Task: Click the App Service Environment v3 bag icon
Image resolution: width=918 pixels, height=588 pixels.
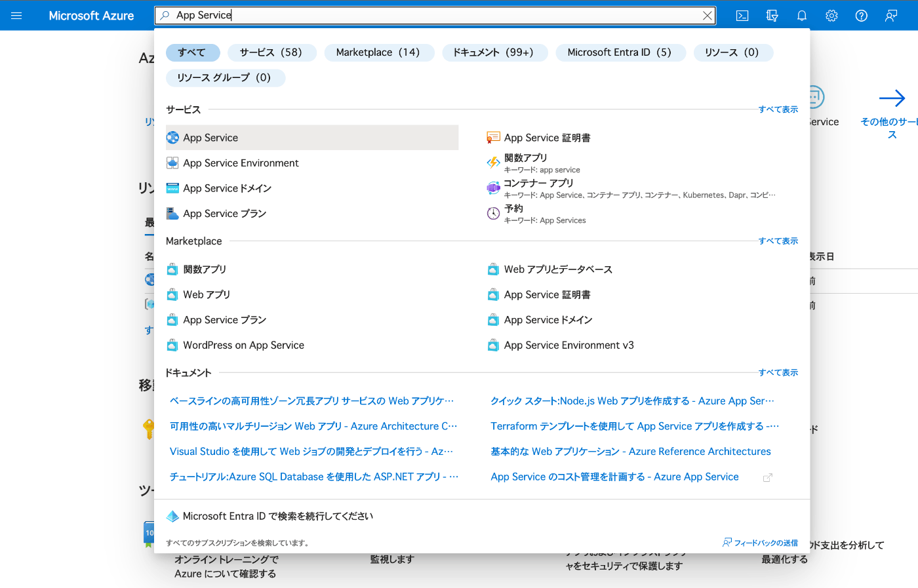Action: point(493,345)
